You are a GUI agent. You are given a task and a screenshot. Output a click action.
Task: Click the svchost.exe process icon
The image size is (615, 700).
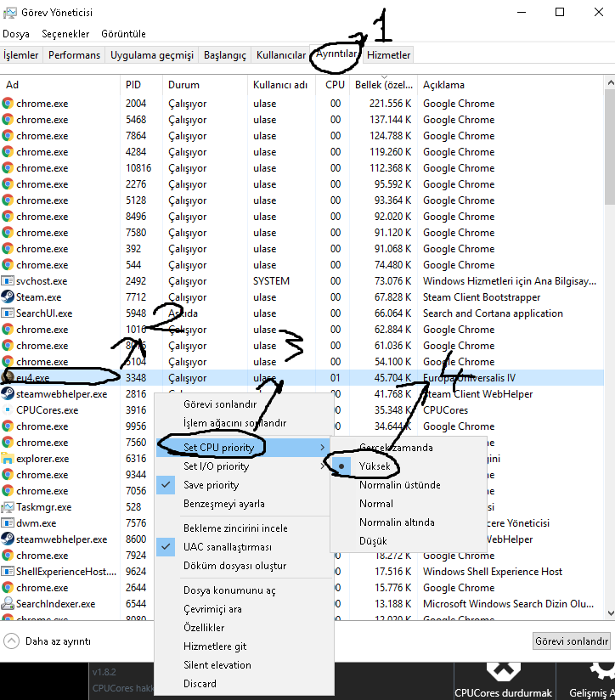pos(7,281)
